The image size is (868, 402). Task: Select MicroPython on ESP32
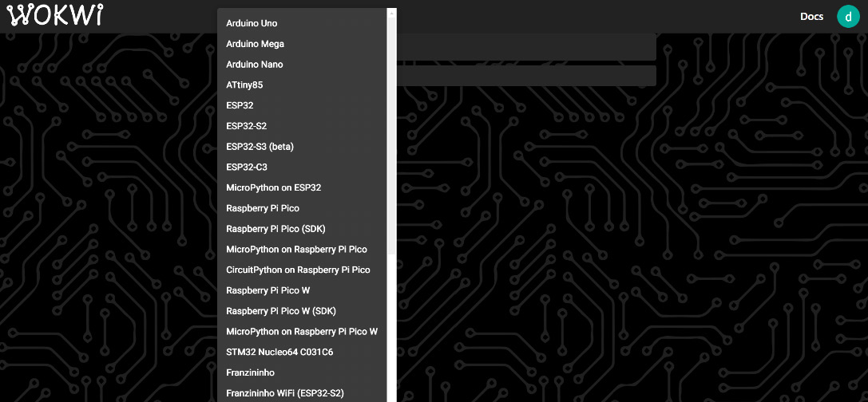tap(303, 187)
